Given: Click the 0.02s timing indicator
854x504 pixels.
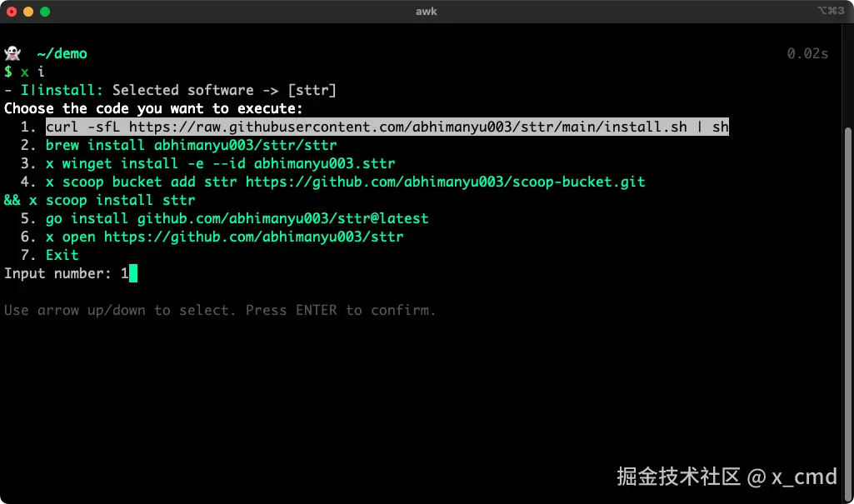Looking at the screenshot, I should coord(807,53).
